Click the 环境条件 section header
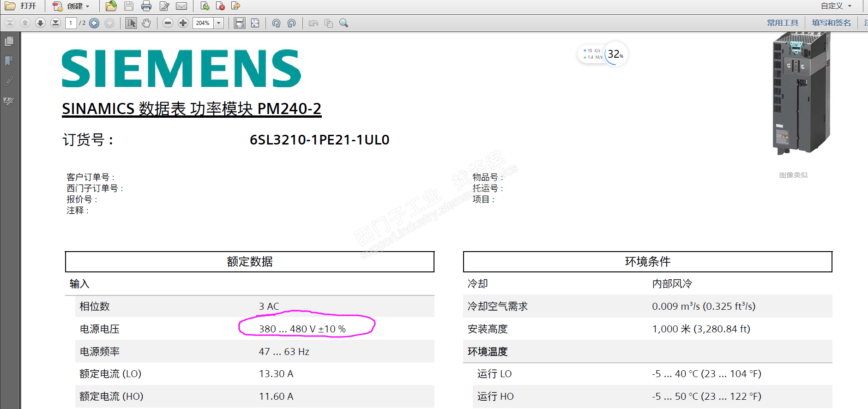Image resolution: width=868 pixels, height=409 pixels. coord(648,262)
